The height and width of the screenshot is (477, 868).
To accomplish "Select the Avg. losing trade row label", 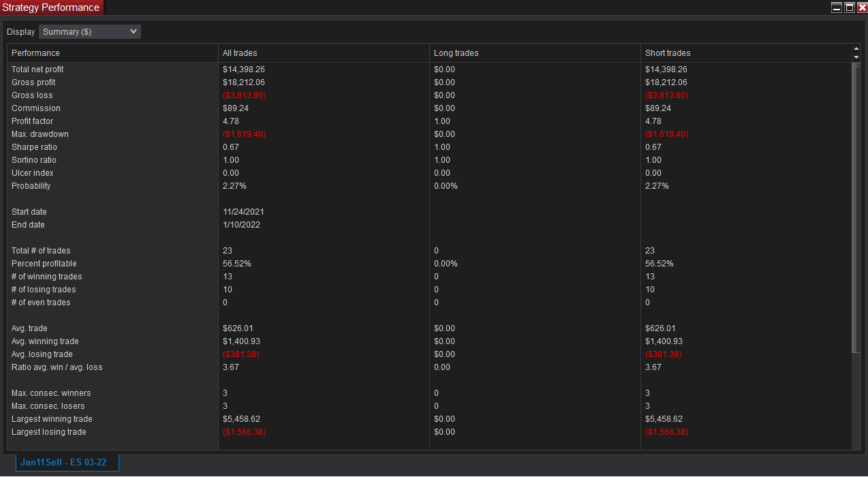I will [42, 354].
